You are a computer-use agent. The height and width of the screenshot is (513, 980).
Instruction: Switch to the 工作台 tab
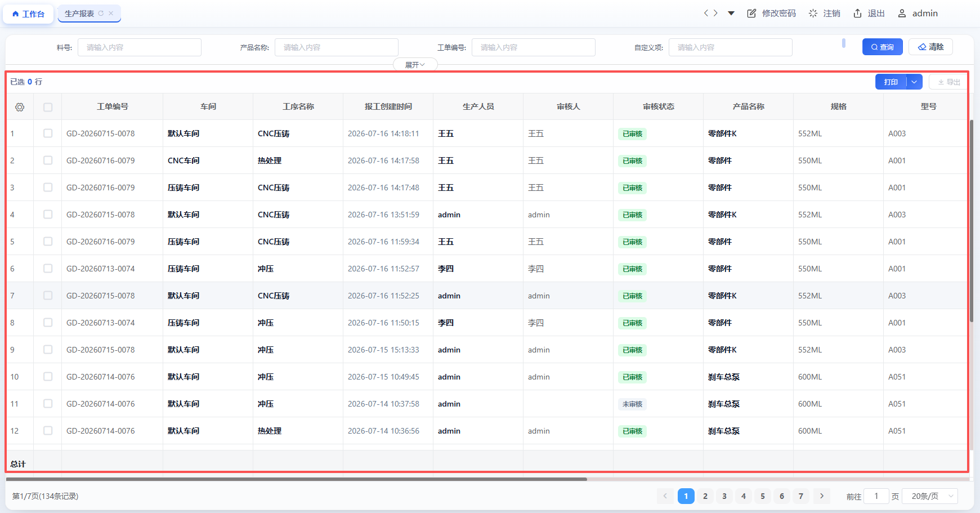click(x=28, y=14)
